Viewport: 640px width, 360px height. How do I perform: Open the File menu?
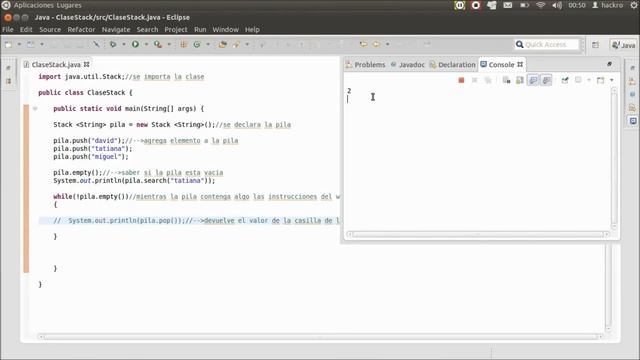tap(8, 29)
